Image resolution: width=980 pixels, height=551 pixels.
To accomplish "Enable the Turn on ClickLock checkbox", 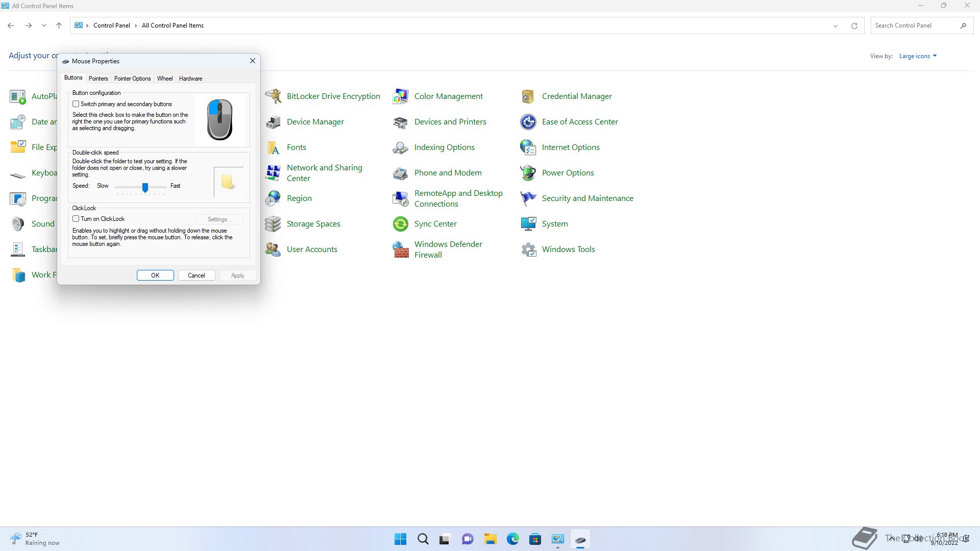I will pos(76,219).
